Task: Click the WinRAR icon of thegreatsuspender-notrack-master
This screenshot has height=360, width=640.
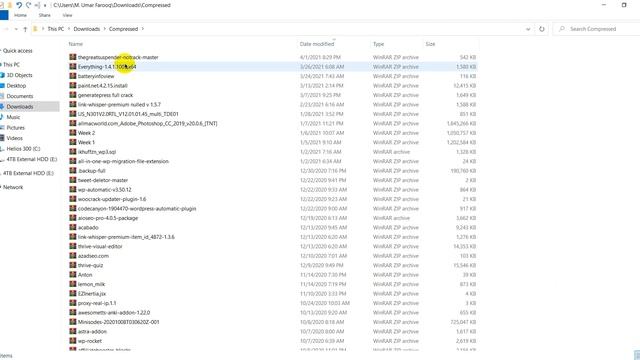Action: [x=73, y=57]
